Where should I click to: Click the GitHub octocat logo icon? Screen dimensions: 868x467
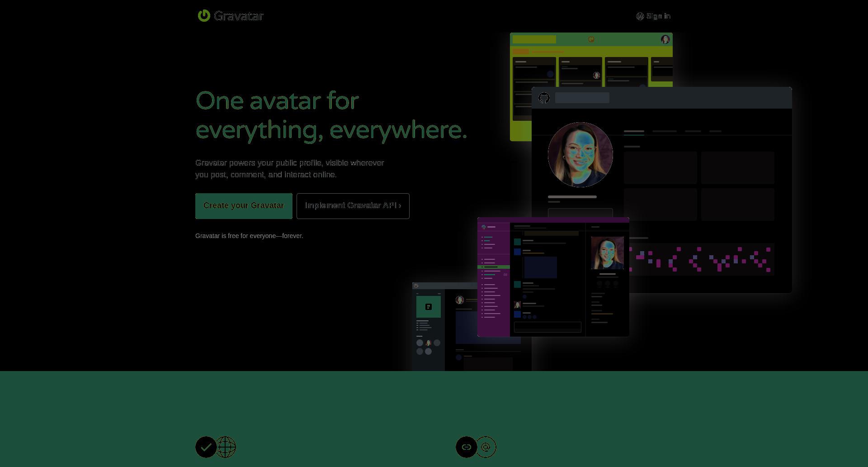click(x=544, y=98)
